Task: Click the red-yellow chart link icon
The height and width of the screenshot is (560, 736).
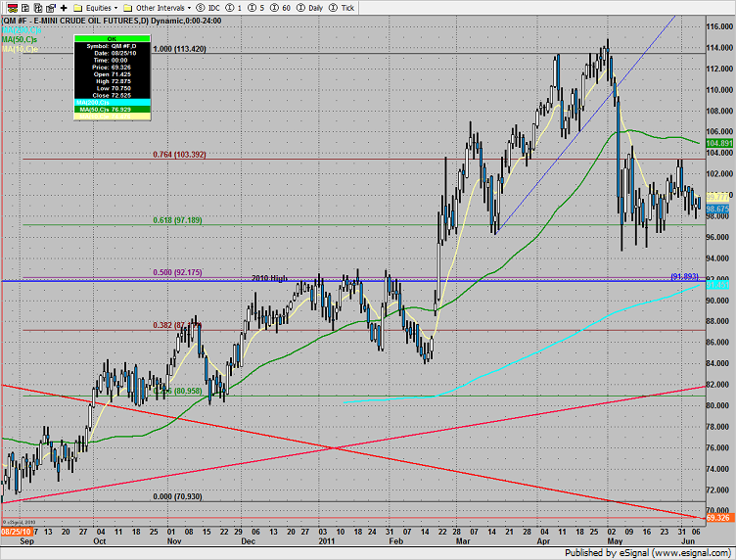Action: point(13,8)
